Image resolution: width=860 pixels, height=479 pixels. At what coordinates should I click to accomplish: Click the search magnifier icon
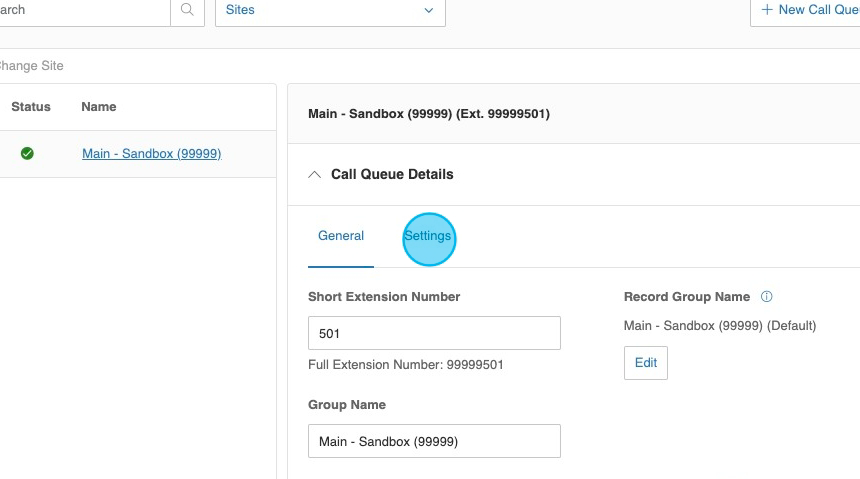[186, 10]
